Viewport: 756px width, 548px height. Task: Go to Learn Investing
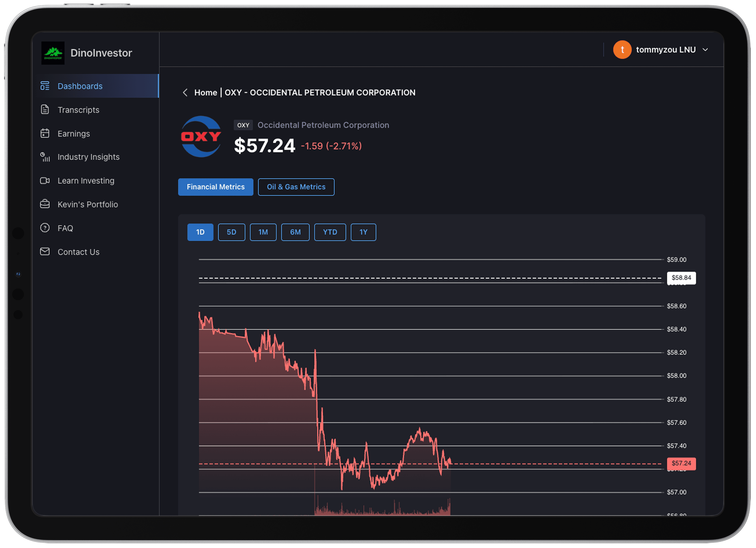click(96, 181)
